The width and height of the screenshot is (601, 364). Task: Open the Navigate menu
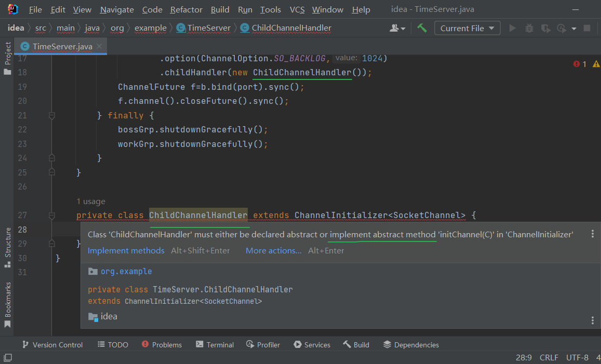click(117, 9)
